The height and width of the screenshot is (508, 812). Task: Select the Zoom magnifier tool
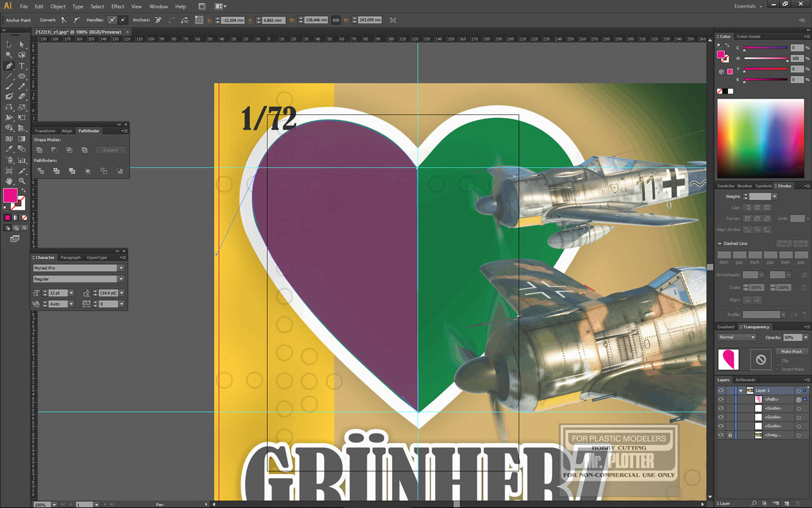click(x=21, y=181)
